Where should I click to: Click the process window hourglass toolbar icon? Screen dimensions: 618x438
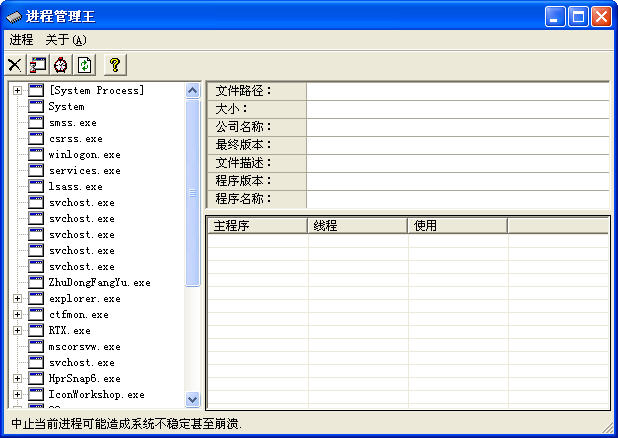click(x=38, y=65)
